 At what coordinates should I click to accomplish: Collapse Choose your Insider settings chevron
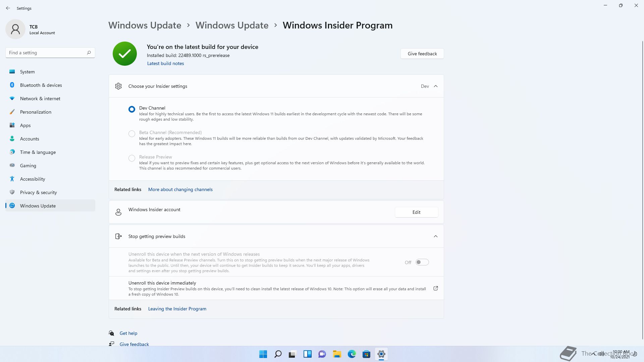[436, 86]
